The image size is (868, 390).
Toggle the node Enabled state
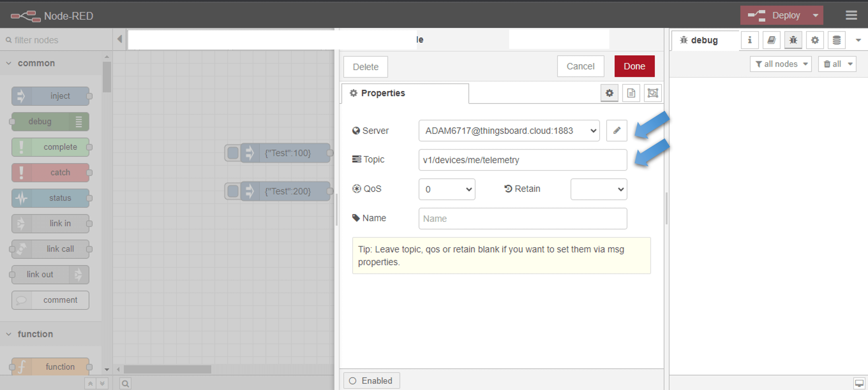click(x=371, y=381)
